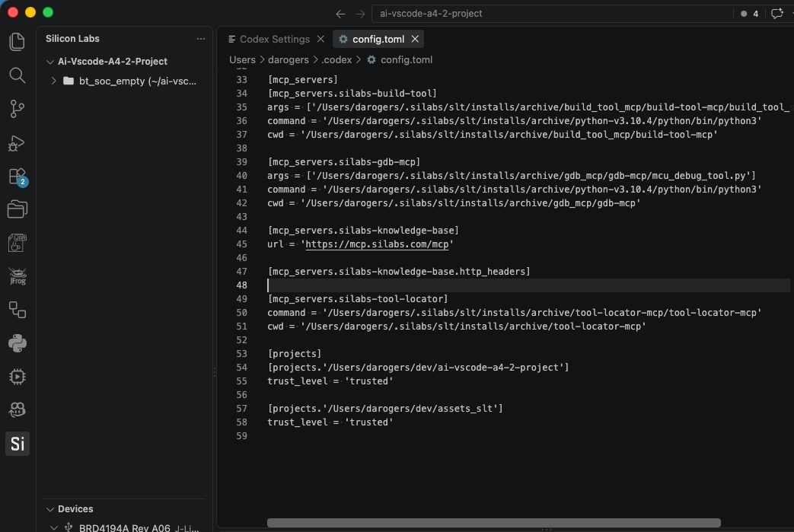Click the bt_soc_empty folder icon
The height and width of the screenshot is (532, 794).
69,81
